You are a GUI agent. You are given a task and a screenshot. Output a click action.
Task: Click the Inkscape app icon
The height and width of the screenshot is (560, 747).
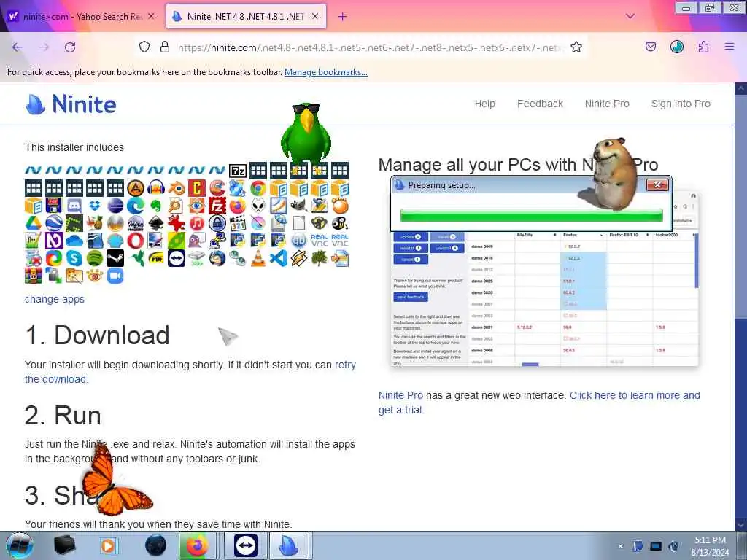point(156,223)
